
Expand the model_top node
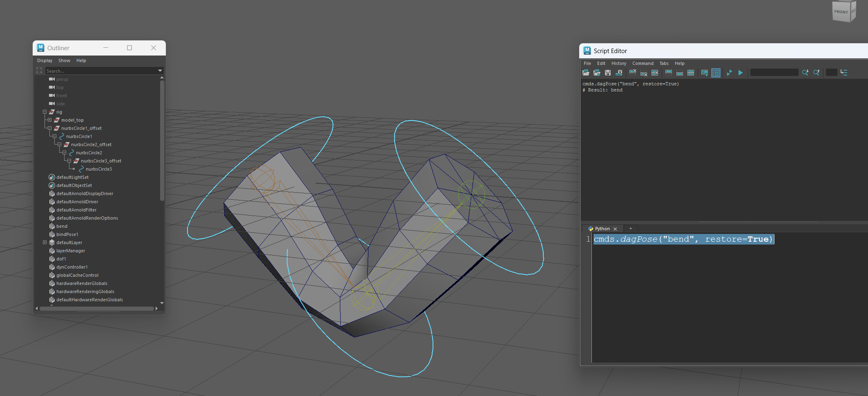[x=49, y=120]
